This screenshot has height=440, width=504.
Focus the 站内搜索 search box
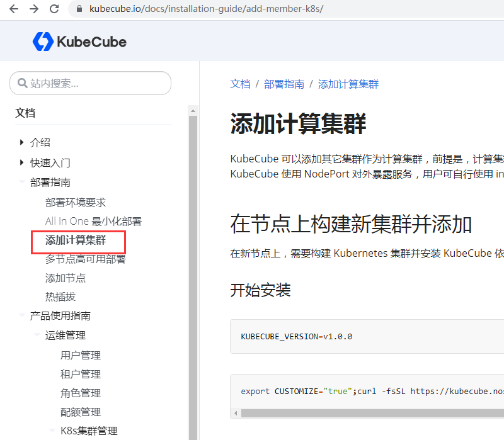[90, 83]
